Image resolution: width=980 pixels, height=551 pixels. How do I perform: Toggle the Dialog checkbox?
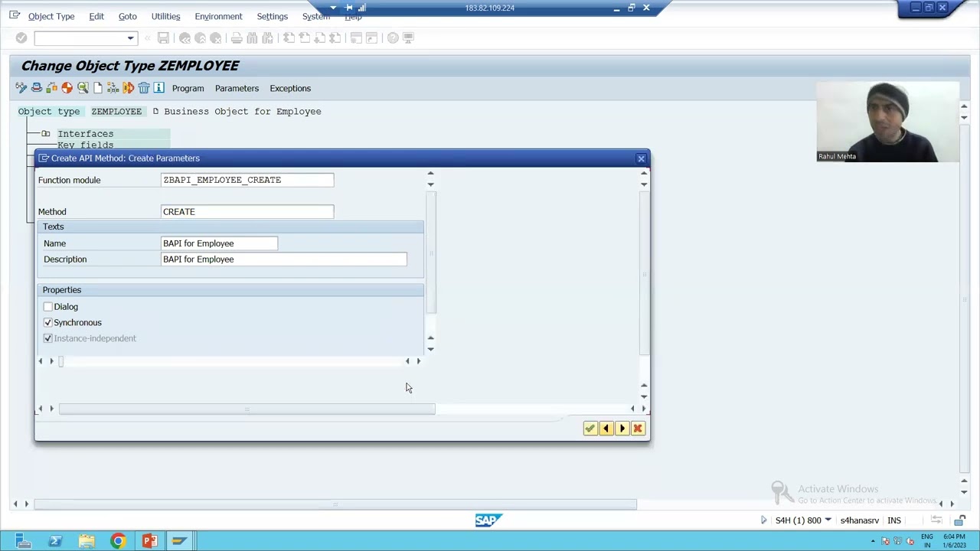pos(48,307)
